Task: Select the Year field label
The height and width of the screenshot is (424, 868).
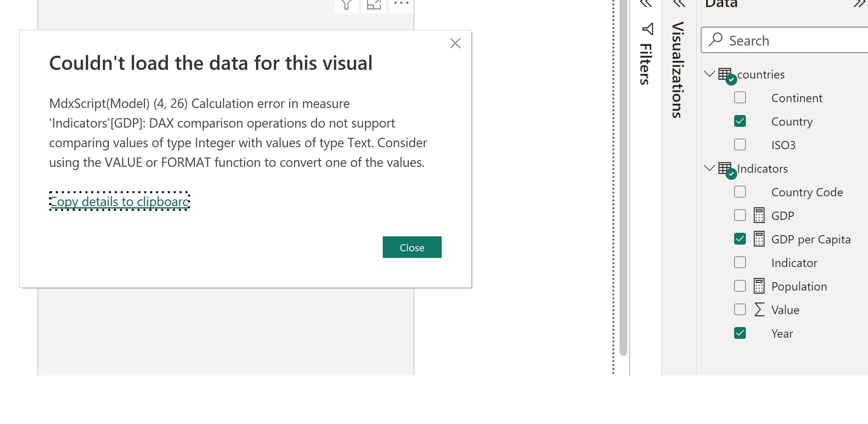Action: (782, 334)
